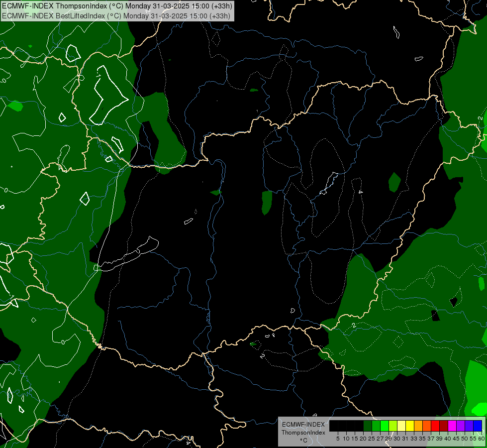The height and width of the screenshot is (448, 487).
Task: Click legend tick value 40
Action: tap(448, 439)
